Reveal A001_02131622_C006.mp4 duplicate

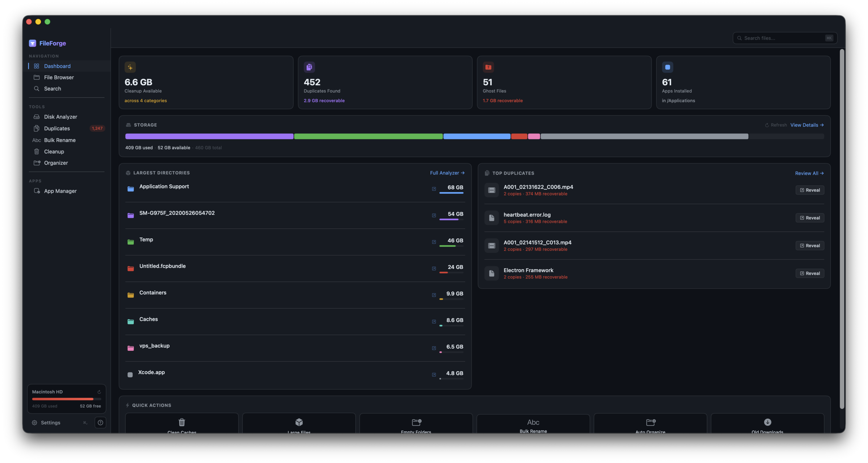(x=810, y=190)
